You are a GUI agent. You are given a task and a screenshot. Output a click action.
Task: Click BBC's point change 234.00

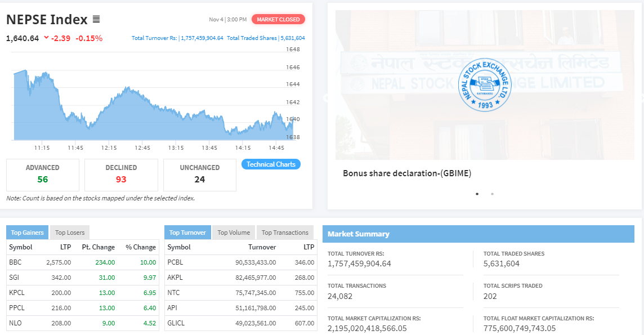(x=105, y=262)
